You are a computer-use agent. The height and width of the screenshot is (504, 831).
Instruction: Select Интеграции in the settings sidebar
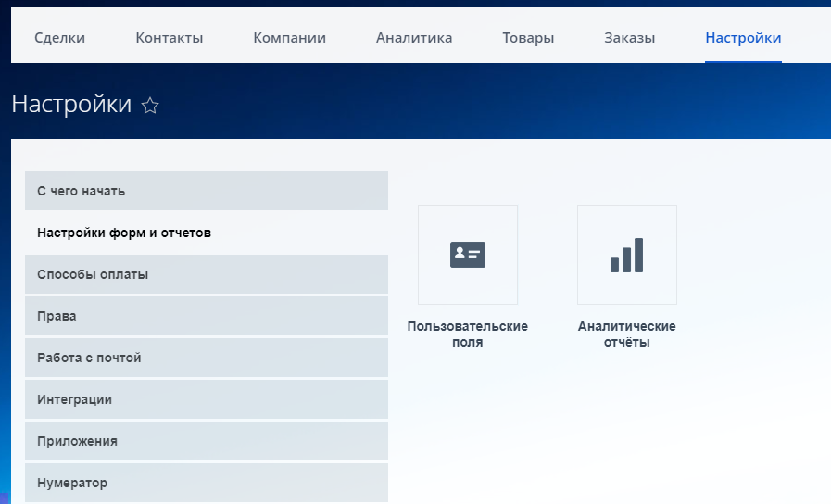click(x=206, y=399)
